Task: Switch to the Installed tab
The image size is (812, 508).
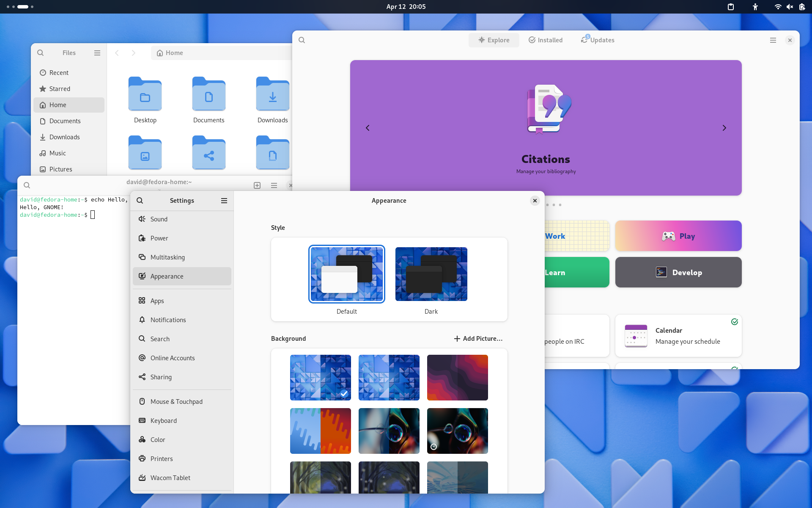Action: 546,40
